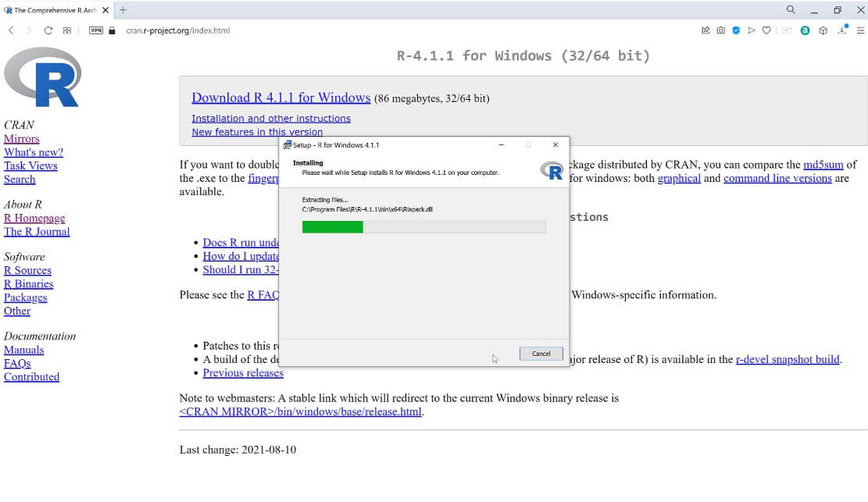Click the 'Last change: 2021-08-10' text
This screenshot has width=868, height=502.
pos(238,450)
